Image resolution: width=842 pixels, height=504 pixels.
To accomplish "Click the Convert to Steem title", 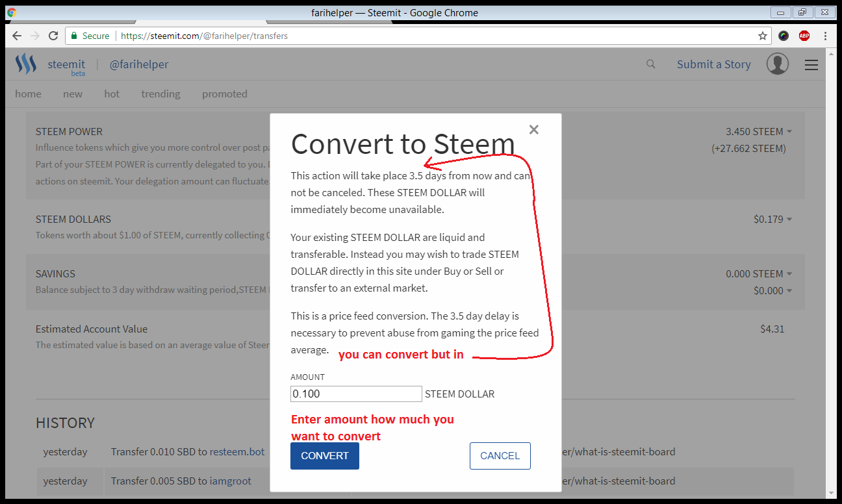I will (x=403, y=144).
